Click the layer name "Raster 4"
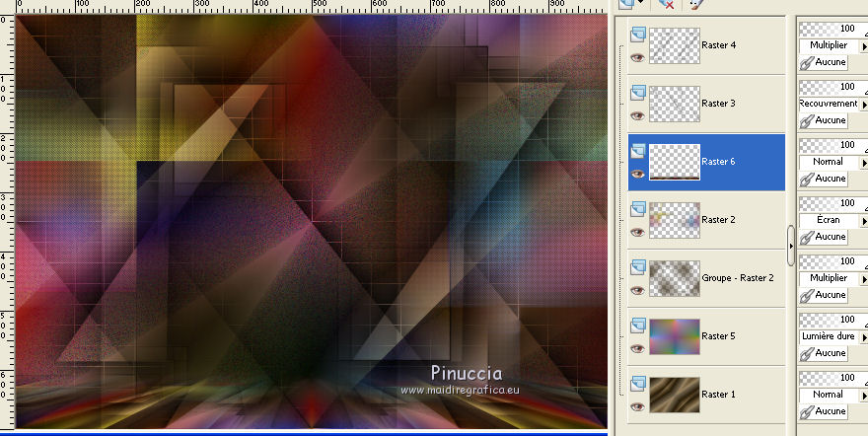Screen dimensions: 868x436 coord(718,45)
